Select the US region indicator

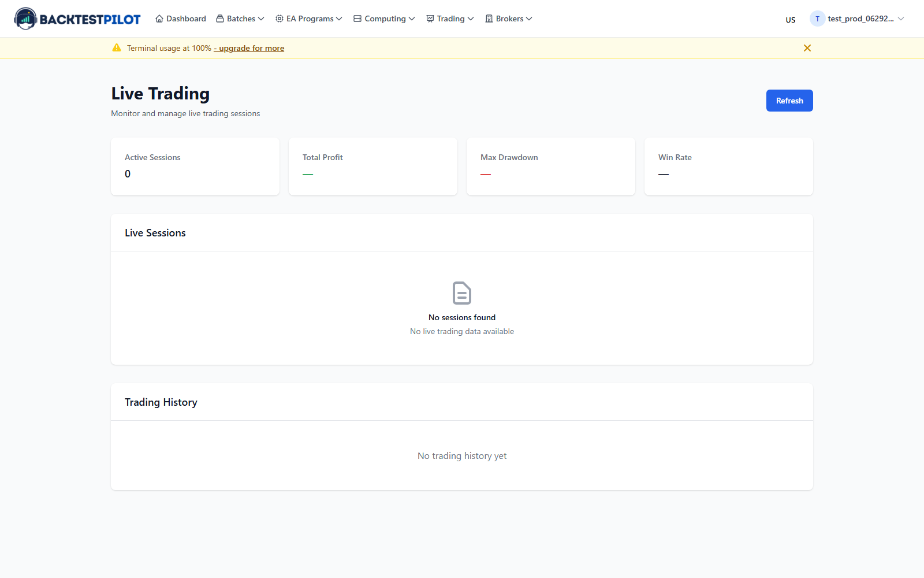click(x=791, y=20)
